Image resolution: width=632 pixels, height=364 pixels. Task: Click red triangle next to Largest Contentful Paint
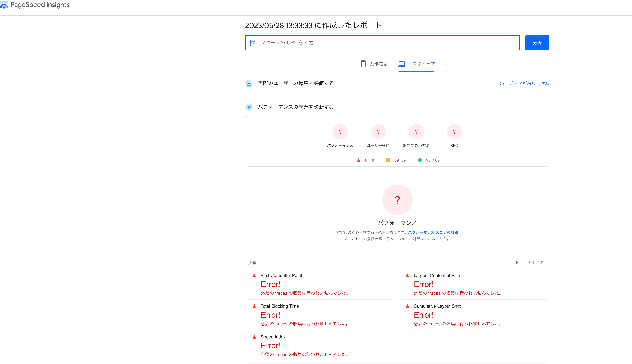[x=407, y=276]
